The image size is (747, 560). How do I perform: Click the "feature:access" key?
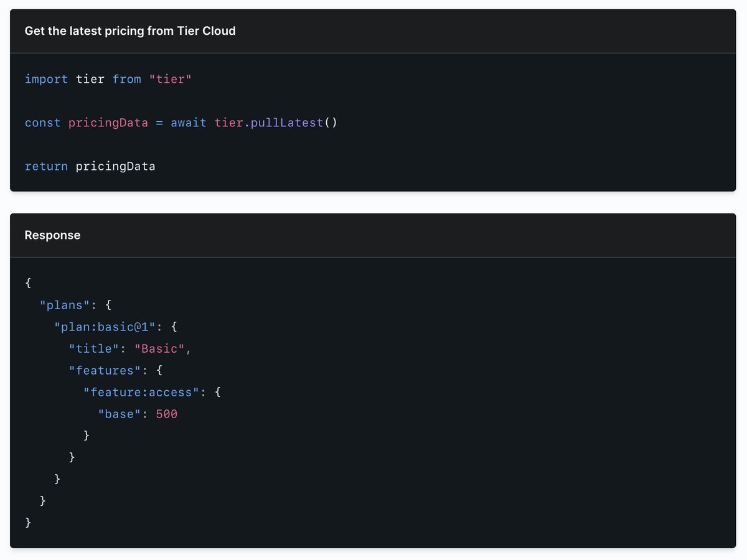point(141,392)
